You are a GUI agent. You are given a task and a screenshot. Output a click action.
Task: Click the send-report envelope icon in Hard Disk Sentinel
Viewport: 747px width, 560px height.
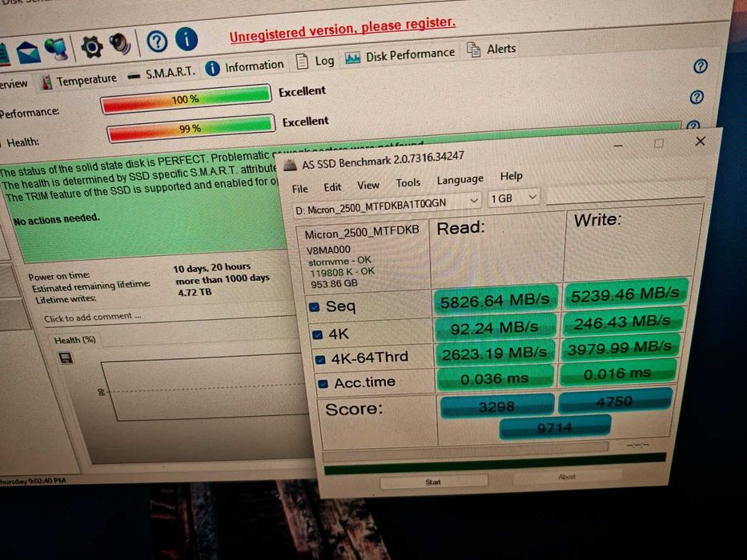28,51
